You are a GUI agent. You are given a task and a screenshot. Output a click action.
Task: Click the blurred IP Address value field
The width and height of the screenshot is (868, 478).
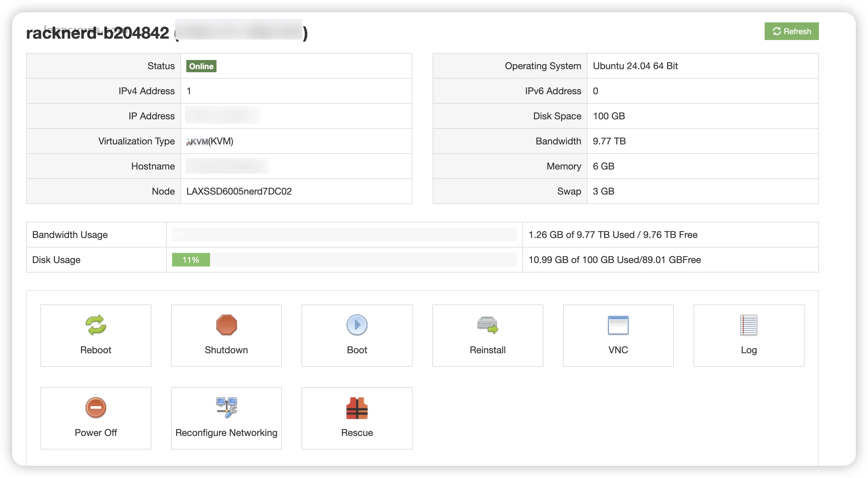click(x=223, y=116)
